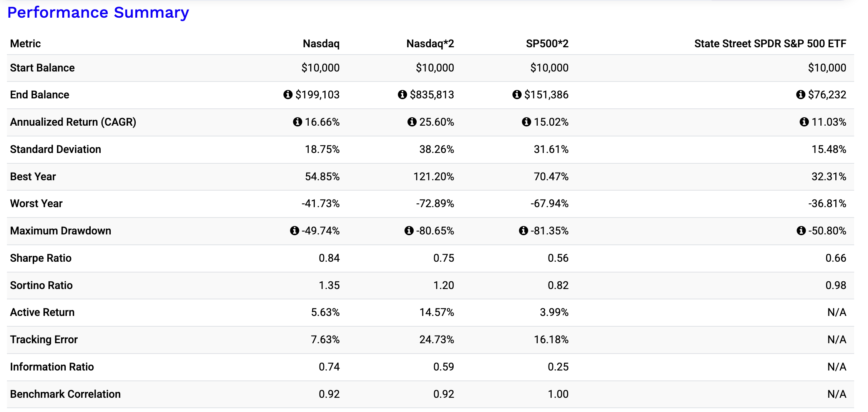Select the SP500*2 column header
The width and height of the screenshot is (868, 412).
pyautogui.click(x=547, y=44)
